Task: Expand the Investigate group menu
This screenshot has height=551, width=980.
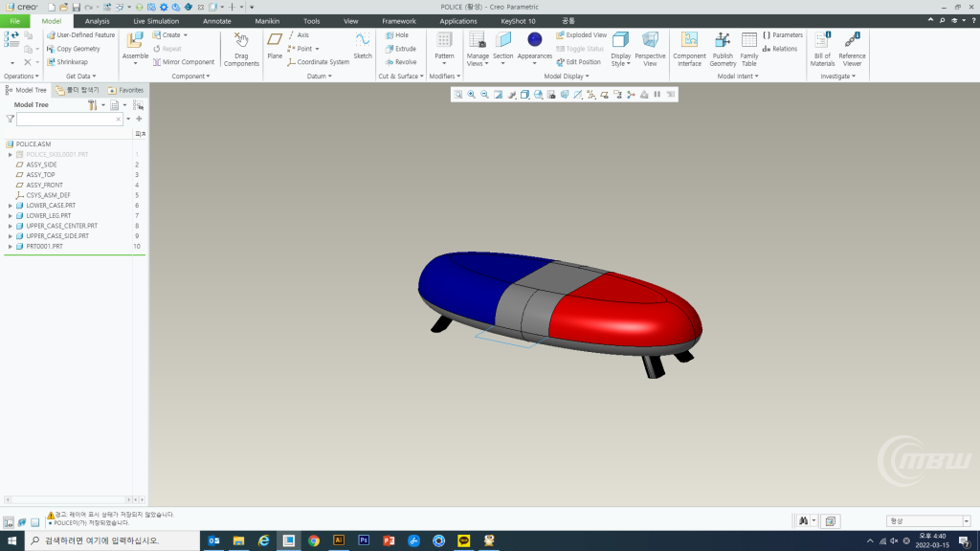Action: click(x=837, y=77)
